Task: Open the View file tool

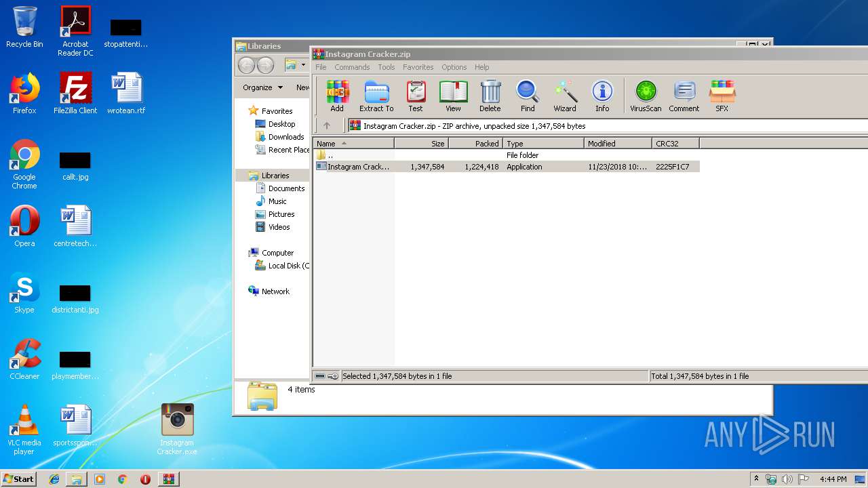Action: (x=453, y=96)
